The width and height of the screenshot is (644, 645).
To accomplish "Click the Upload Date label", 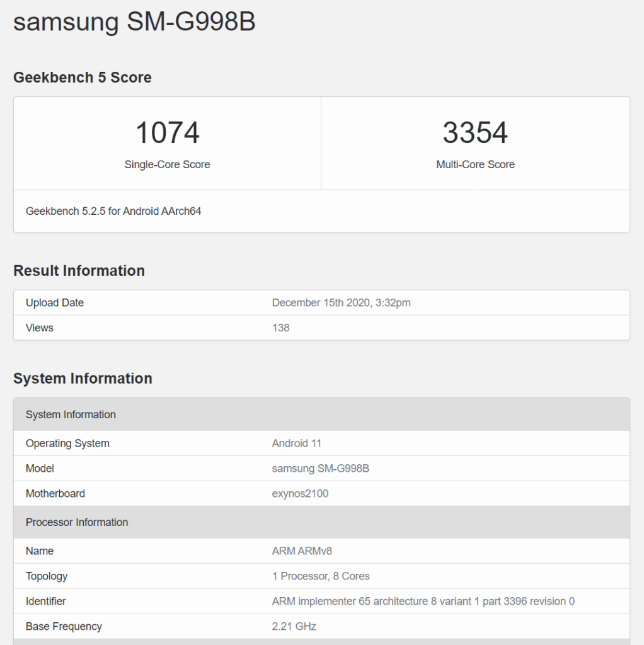I will tap(55, 303).
